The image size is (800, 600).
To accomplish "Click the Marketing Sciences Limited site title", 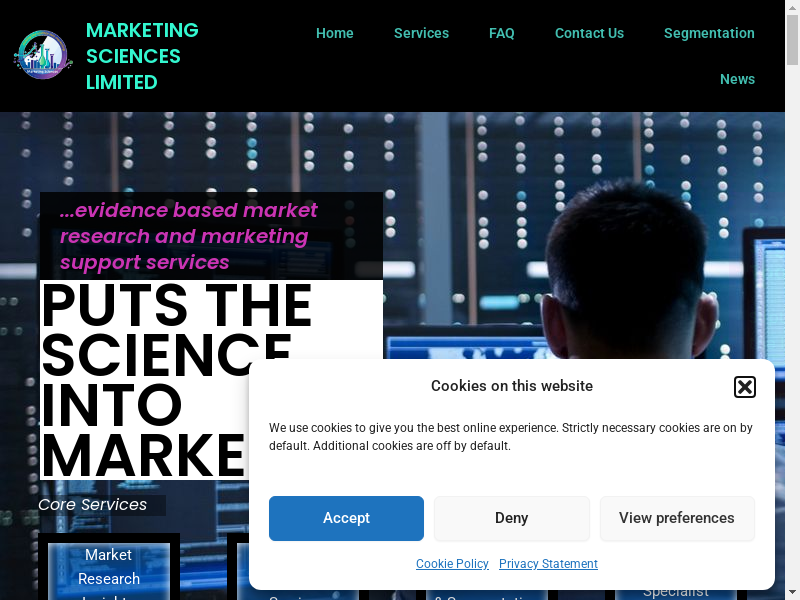I will 142,56.
